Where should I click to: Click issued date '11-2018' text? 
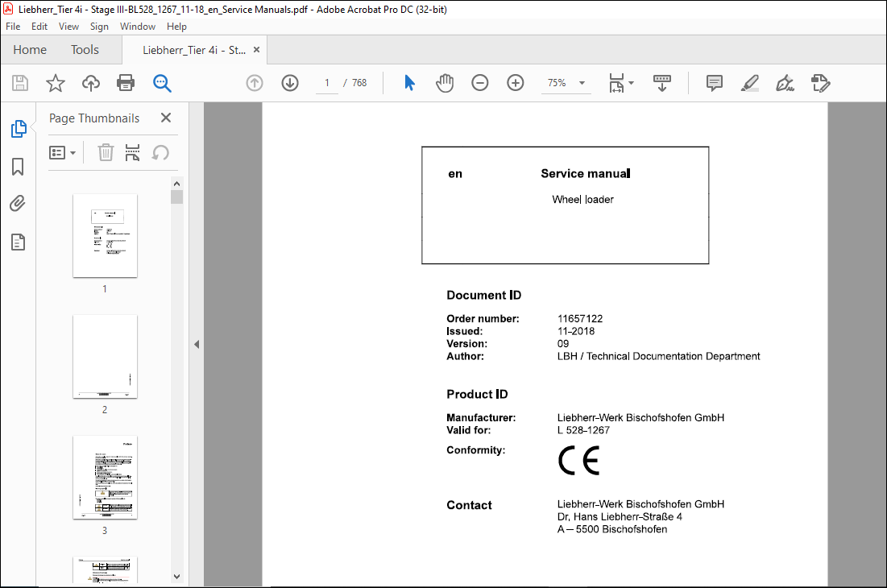click(576, 331)
